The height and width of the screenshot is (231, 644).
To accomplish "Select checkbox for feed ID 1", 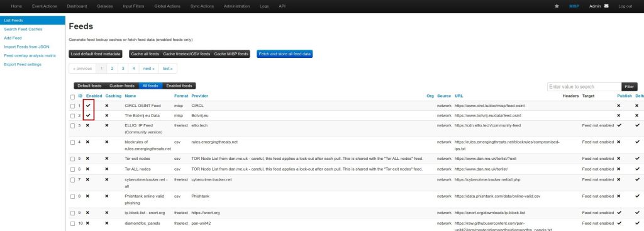I will (x=73, y=106).
